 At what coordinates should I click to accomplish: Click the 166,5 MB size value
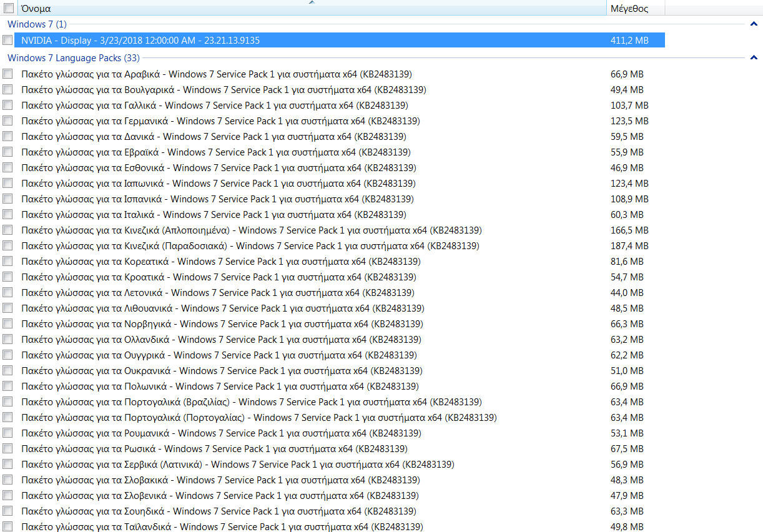click(x=629, y=230)
